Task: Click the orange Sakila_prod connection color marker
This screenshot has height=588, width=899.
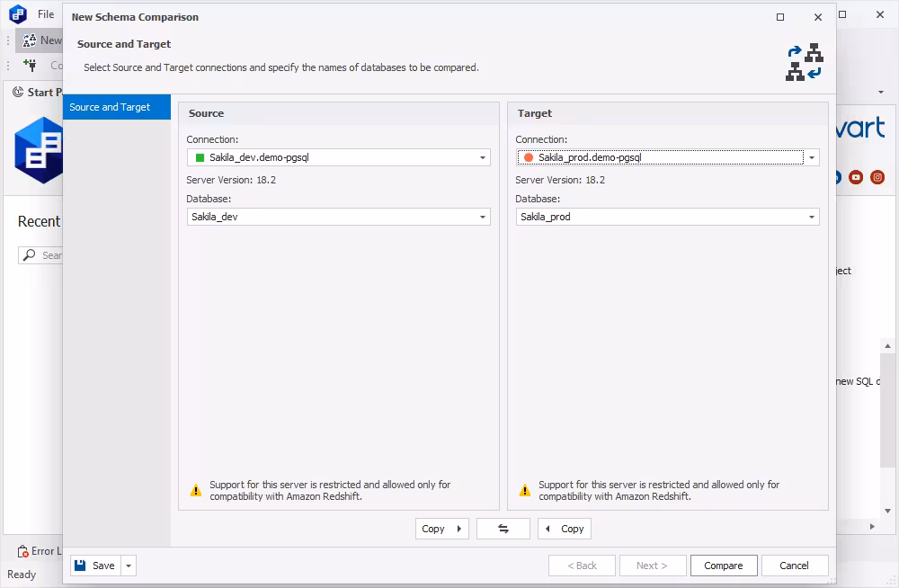Action: 529,157
